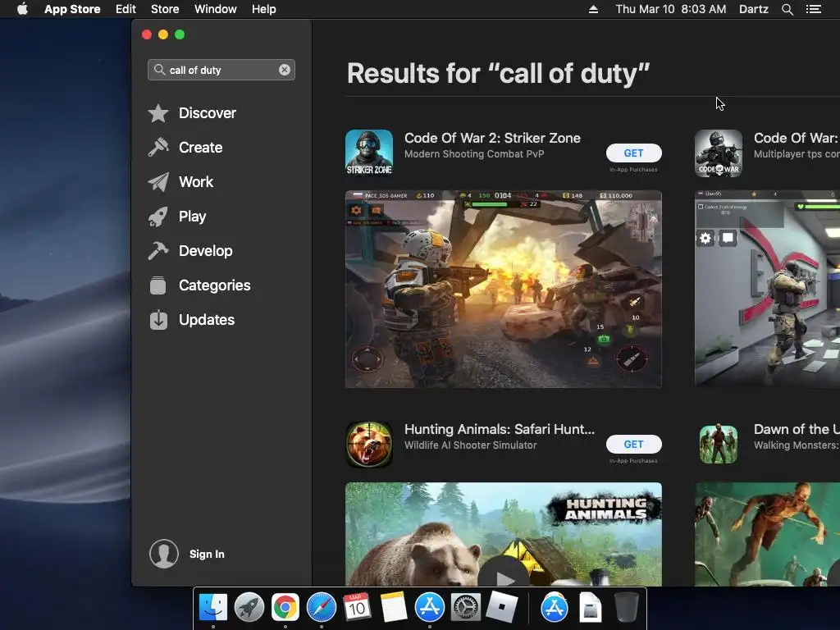Open Launchpad from the Dock
The height and width of the screenshot is (630, 840).
click(249, 608)
